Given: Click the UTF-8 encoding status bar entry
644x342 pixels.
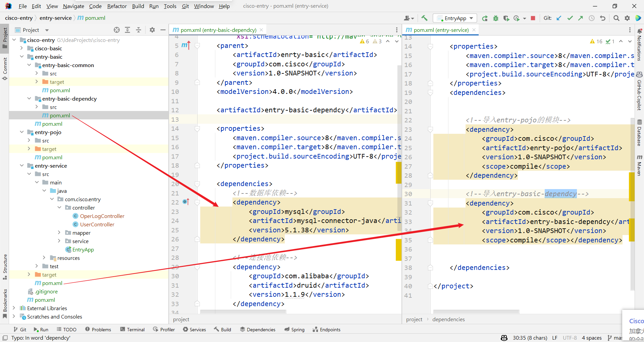Looking at the screenshot, I should [x=570, y=338].
